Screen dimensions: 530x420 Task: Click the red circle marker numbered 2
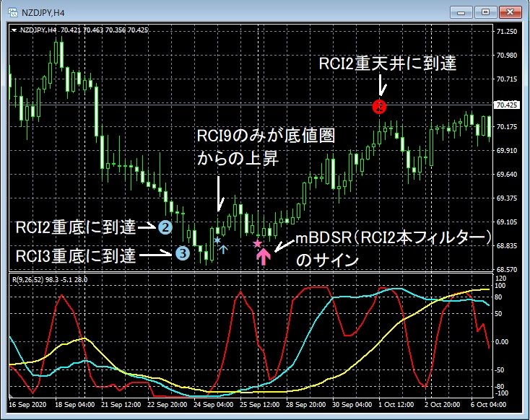[379, 107]
